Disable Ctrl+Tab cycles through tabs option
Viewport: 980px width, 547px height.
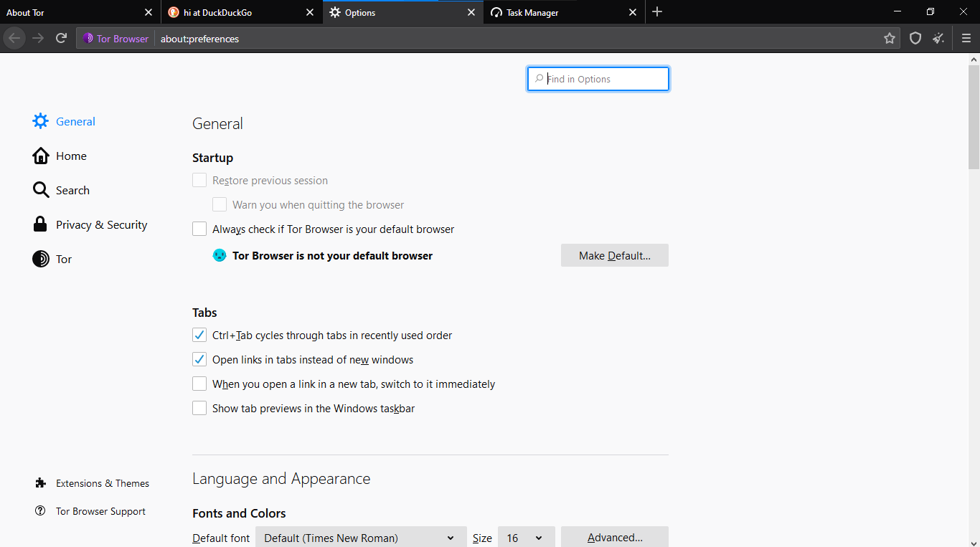pyautogui.click(x=199, y=335)
